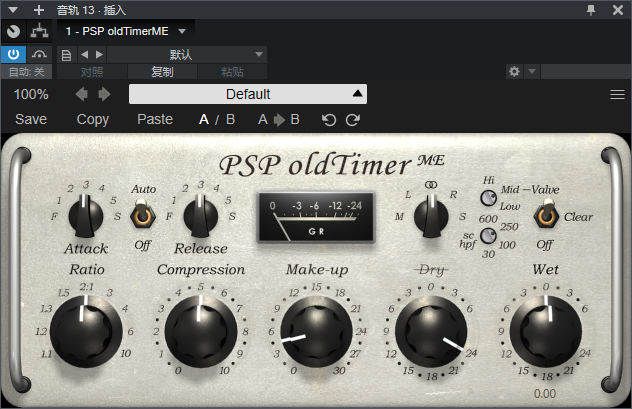The image size is (632, 409).
Task: Click the Make-up knob
Action: [316, 331]
